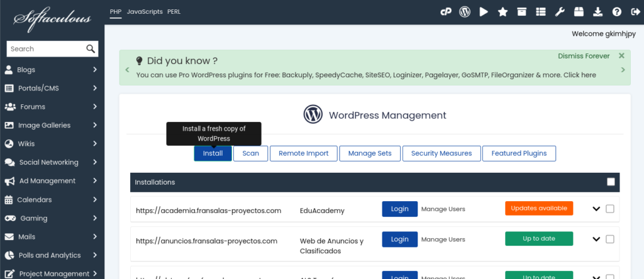Switch to the JavaScripts tab
The height and width of the screenshot is (279, 644).
[x=145, y=12]
